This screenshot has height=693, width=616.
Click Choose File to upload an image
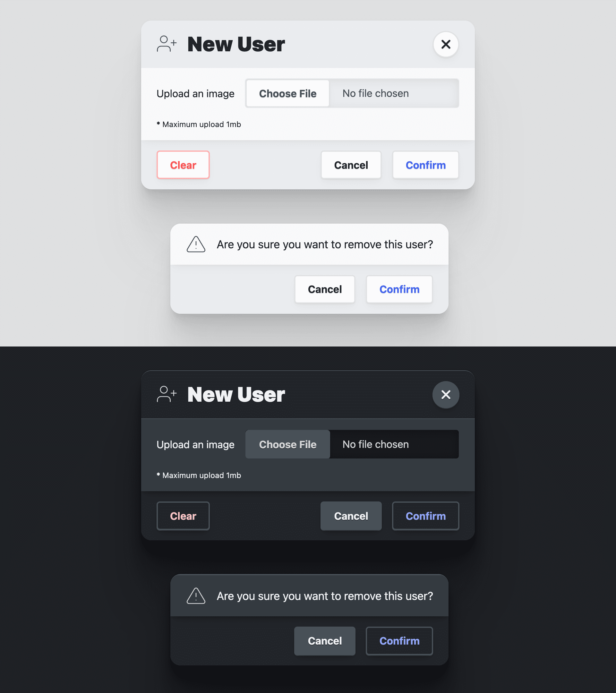tap(288, 93)
